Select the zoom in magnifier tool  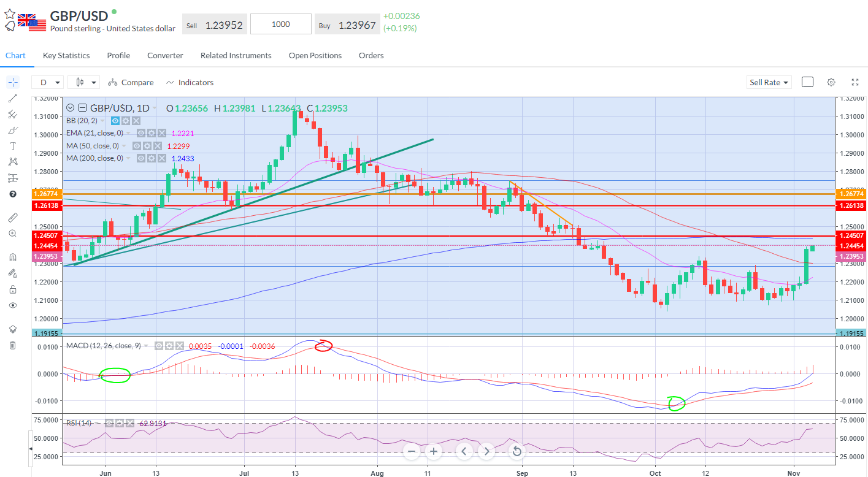click(12, 234)
